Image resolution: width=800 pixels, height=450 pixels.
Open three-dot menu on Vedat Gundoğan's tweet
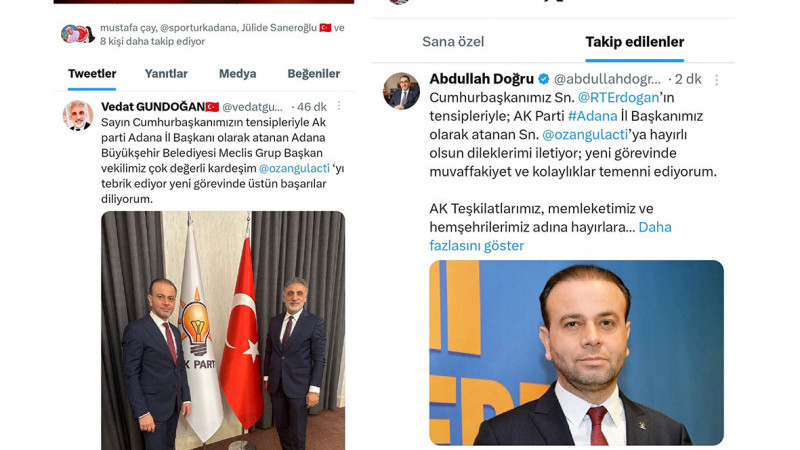339,106
